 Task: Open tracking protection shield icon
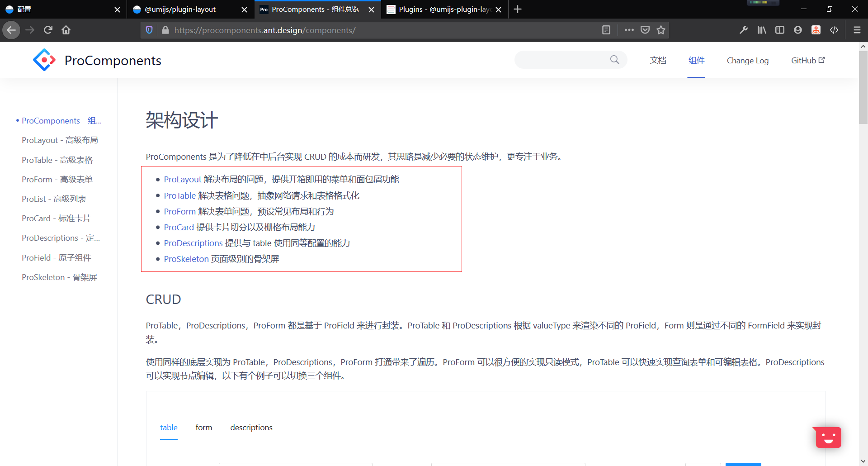149,30
